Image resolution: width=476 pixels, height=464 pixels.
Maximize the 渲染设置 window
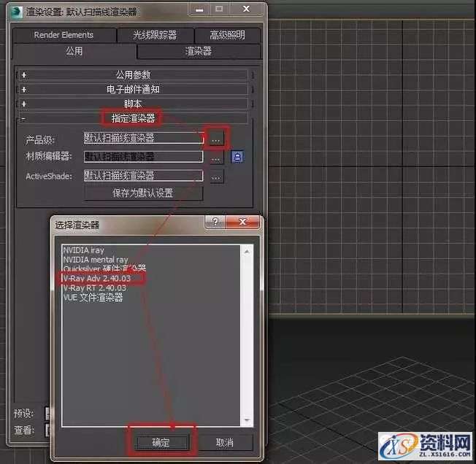click(219, 9)
